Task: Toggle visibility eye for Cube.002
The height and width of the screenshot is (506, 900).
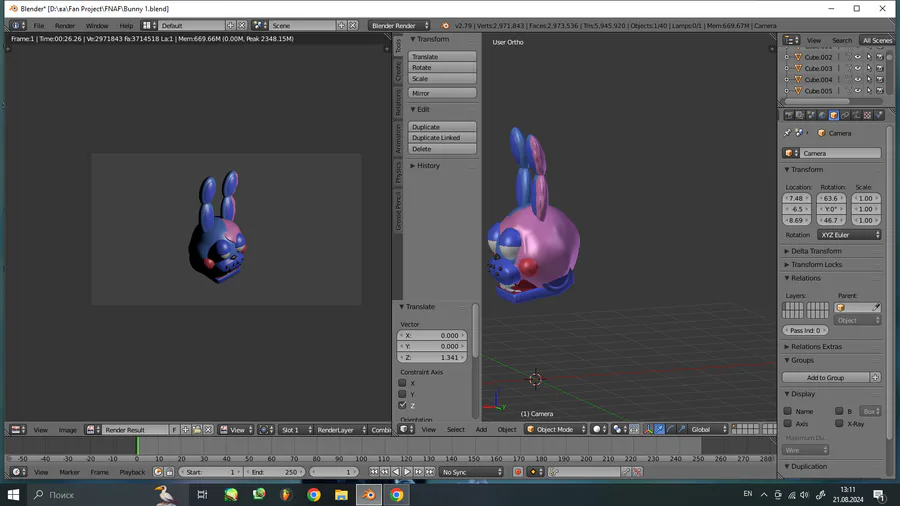Action: coord(858,57)
